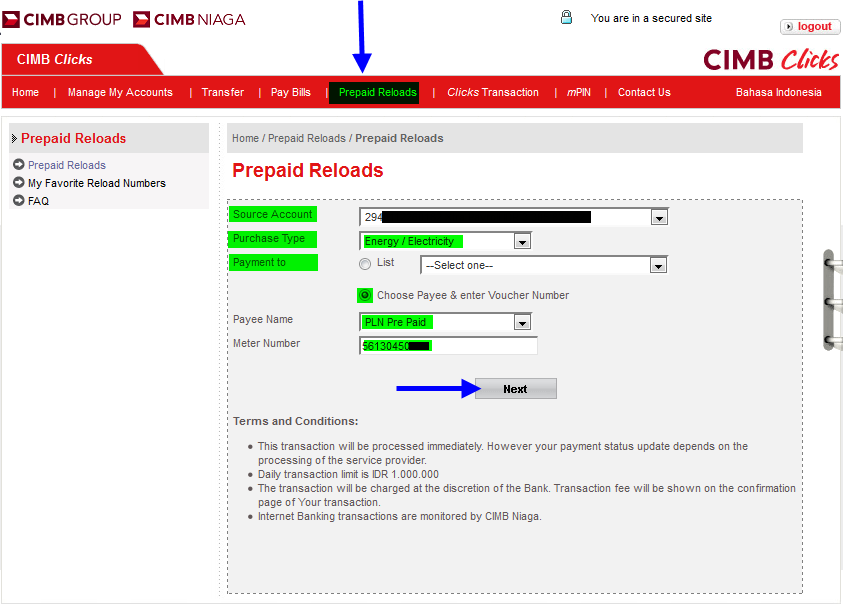Click the CIMB Clicks brand logo
Screen dimensions: 843x607
771,59
